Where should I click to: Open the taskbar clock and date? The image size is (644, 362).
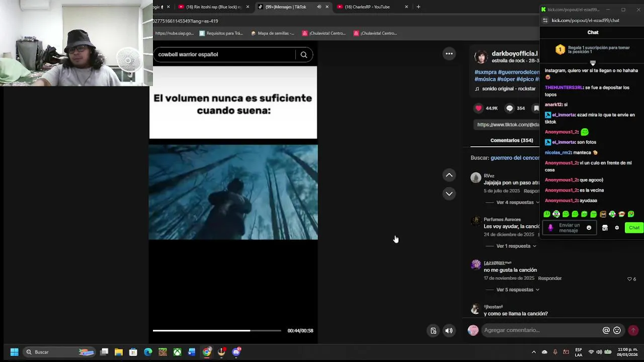[x=627, y=352]
